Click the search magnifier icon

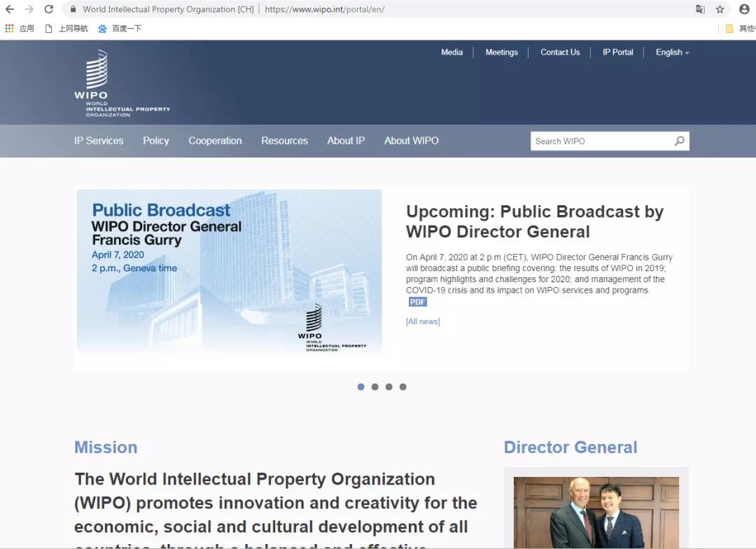[679, 141]
